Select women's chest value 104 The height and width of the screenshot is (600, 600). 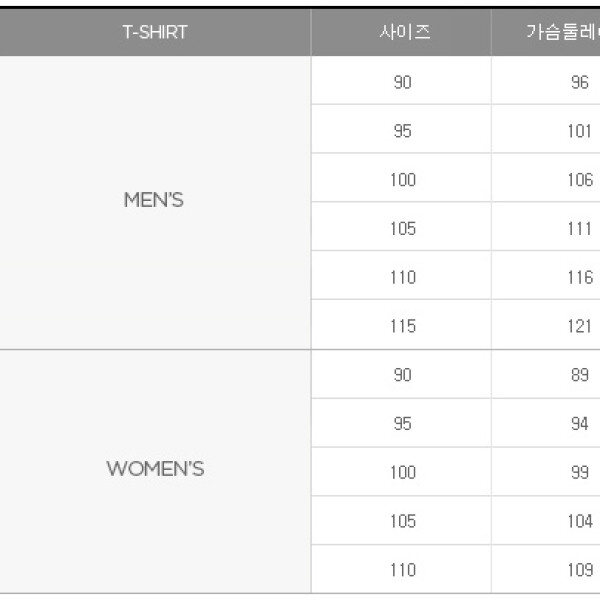tap(580, 521)
